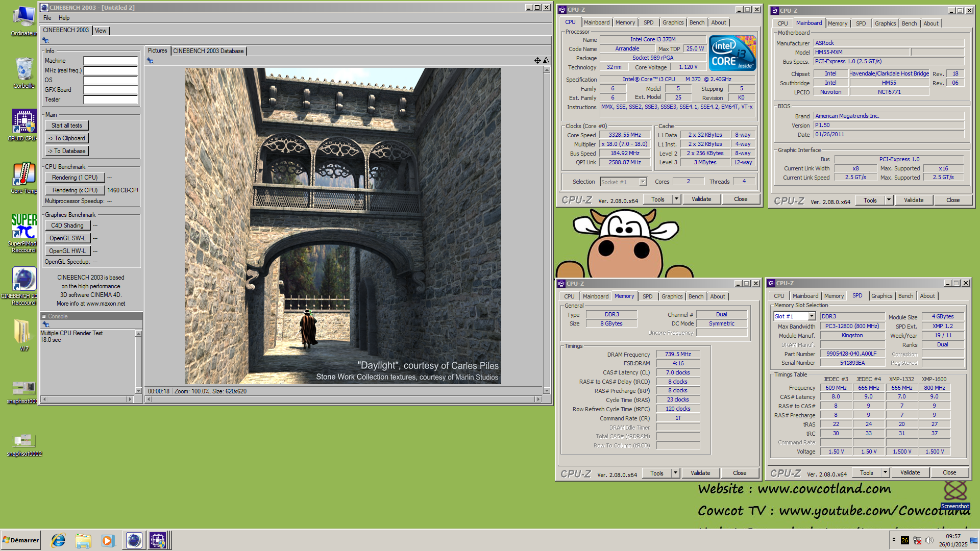
Task: Open Graphics tab in CPU-Z Mainboard window
Action: (x=885, y=23)
